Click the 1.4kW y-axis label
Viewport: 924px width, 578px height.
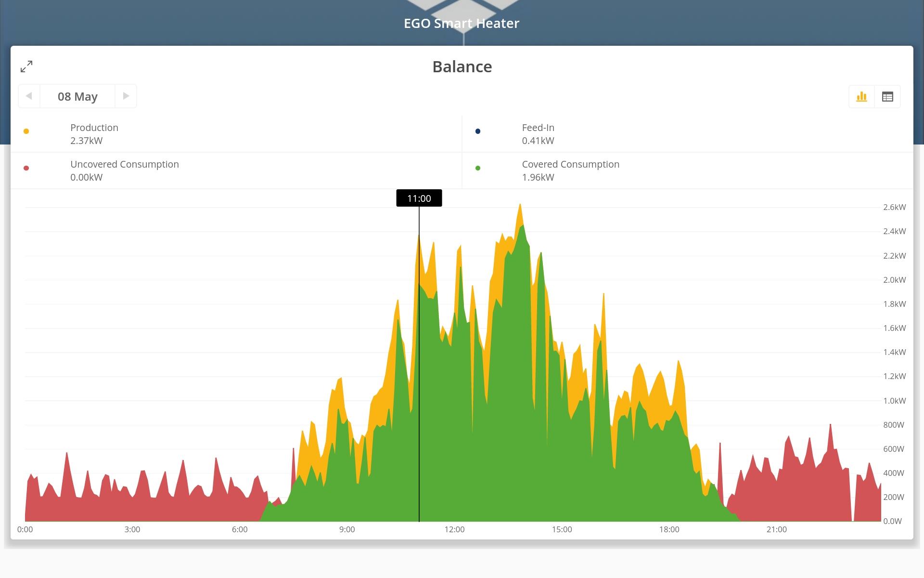click(x=894, y=352)
